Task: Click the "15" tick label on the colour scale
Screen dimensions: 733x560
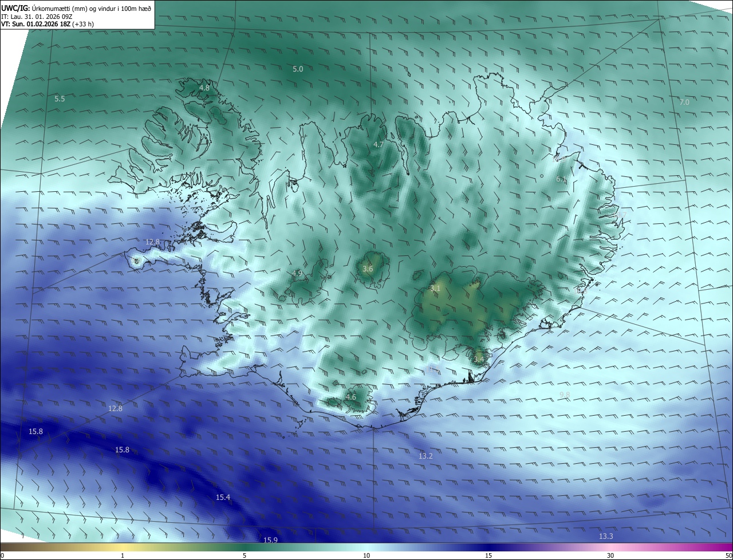Action: [x=488, y=555]
